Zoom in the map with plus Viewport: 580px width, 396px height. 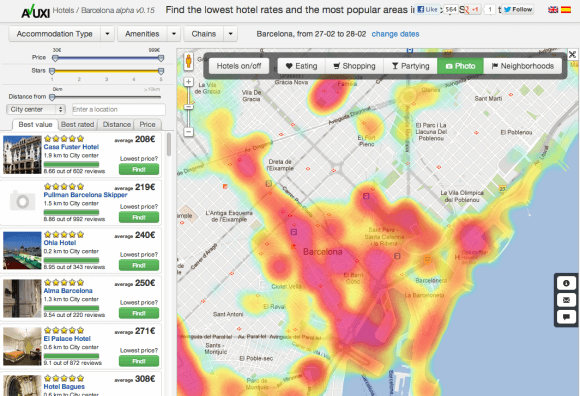click(x=189, y=82)
